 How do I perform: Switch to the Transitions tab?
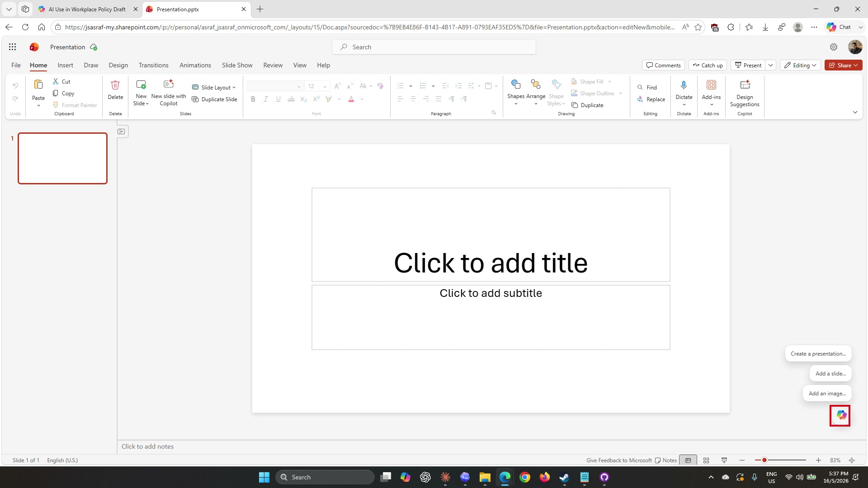154,65
